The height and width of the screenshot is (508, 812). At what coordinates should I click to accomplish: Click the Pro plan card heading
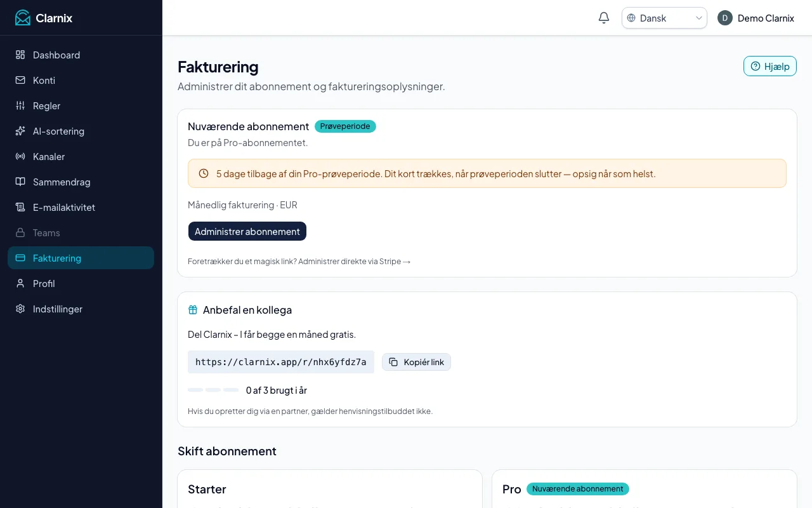coord(512,489)
